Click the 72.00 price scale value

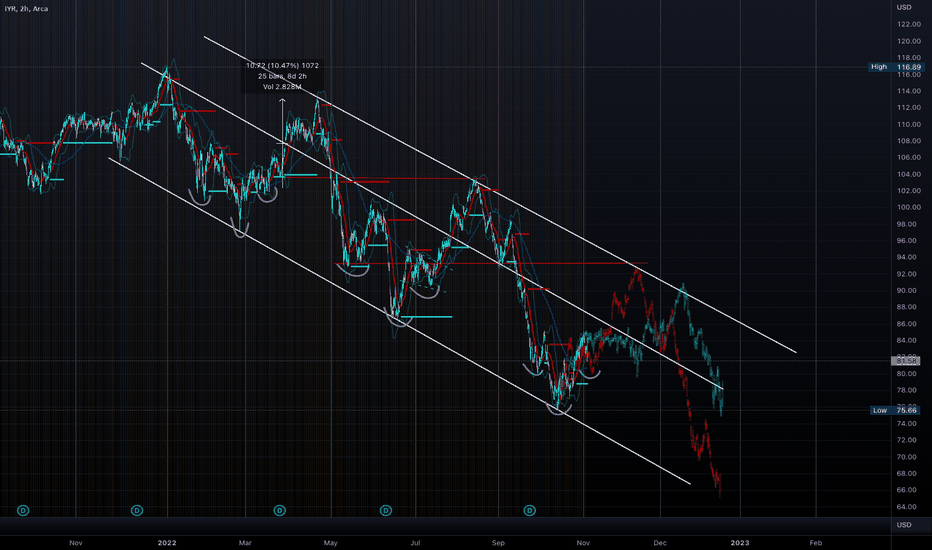pyautogui.click(x=909, y=440)
